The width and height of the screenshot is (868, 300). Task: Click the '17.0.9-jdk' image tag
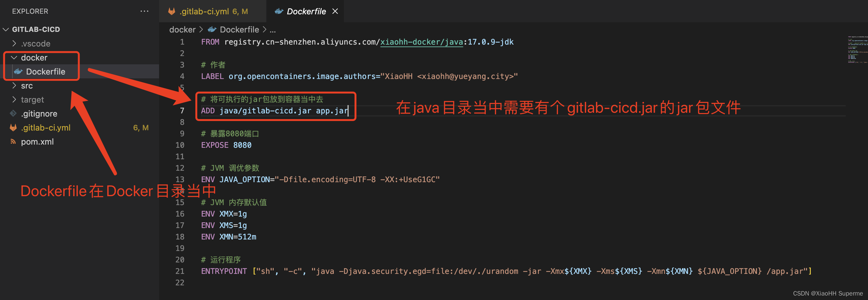[x=491, y=42]
